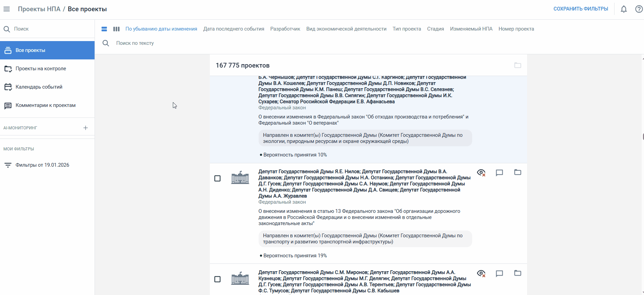Click the sidebar search magnifier icon

tap(7, 29)
